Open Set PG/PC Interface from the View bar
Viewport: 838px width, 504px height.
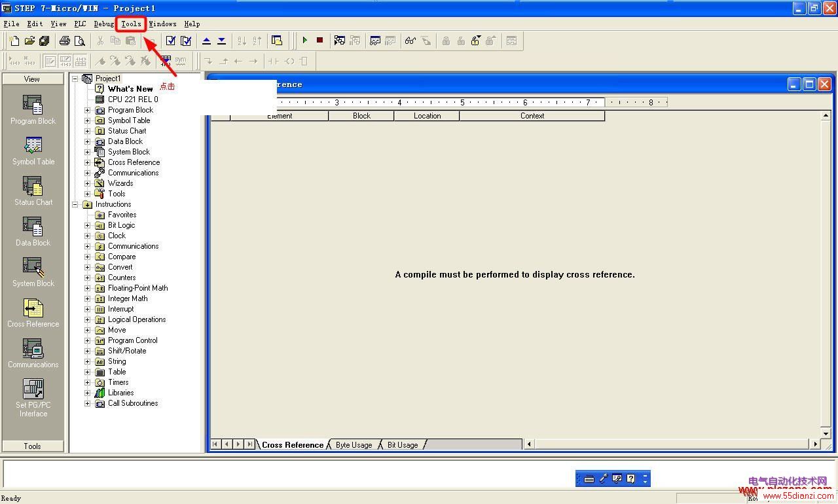33,398
